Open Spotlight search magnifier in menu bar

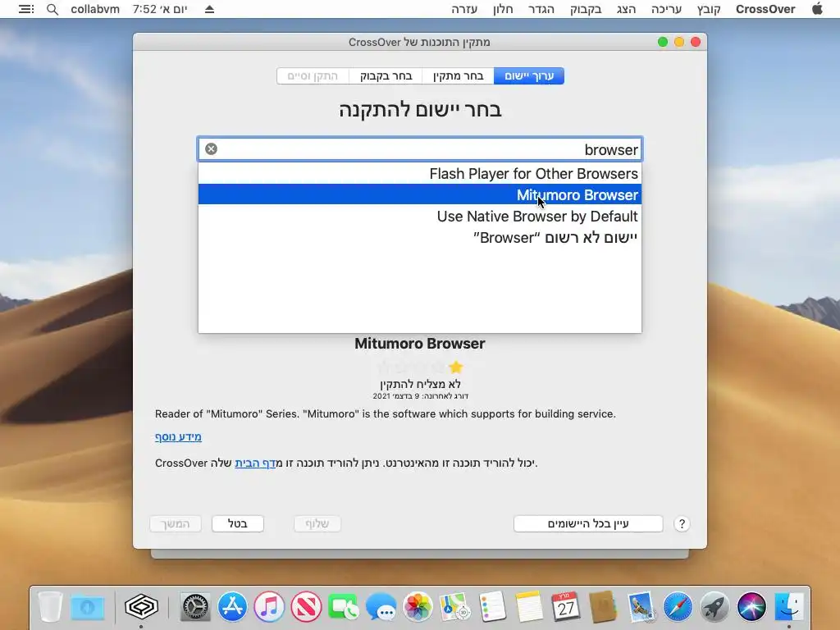click(x=52, y=9)
